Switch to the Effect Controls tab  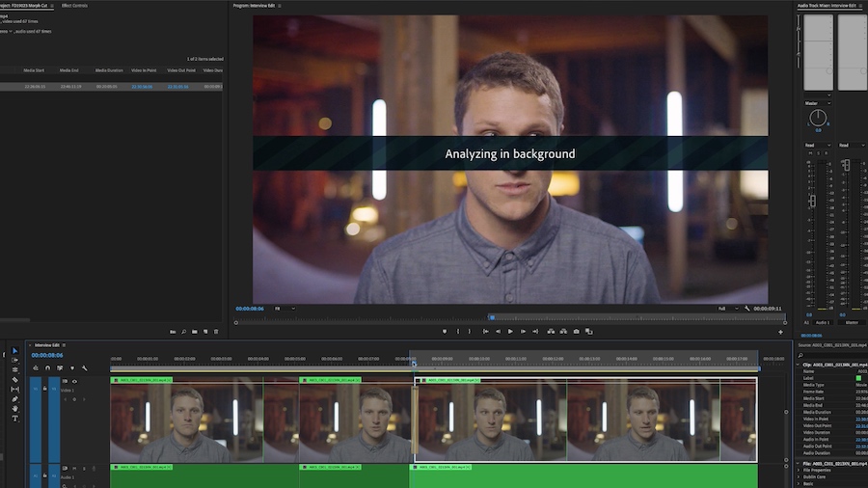point(74,6)
